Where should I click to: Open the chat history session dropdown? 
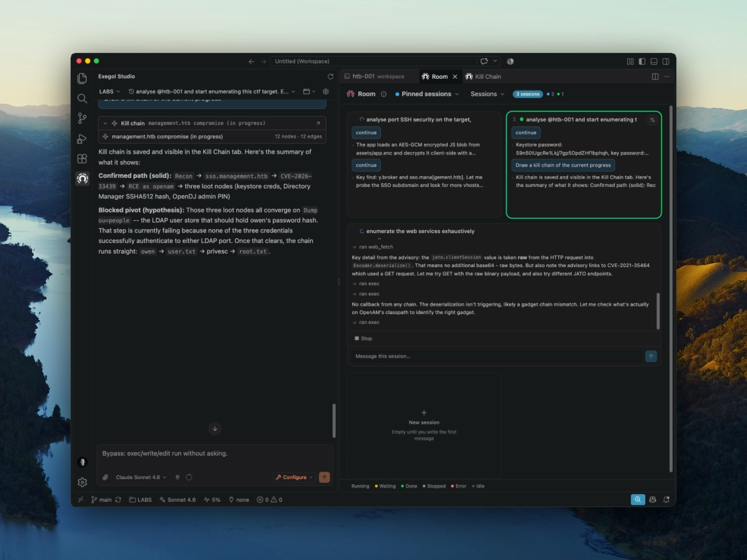pos(212,91)
